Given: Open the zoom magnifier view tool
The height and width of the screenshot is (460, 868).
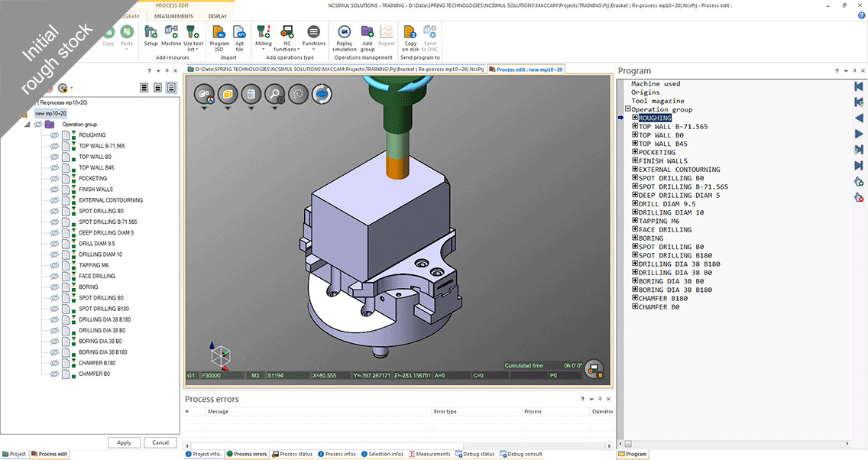Looking at the screenshot, I should click(x=274, y=95).
